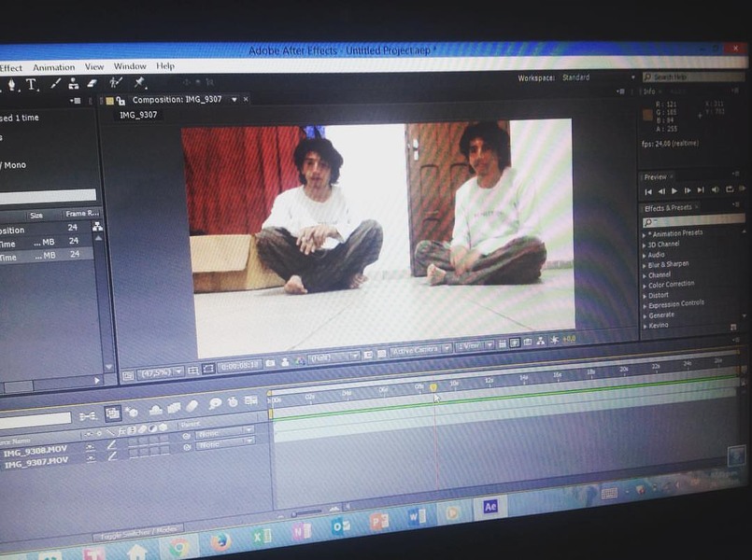Open Google Chrome from the taskbar
The width and height of the screenshot is (752, 560).
click(x=178, y=547)
